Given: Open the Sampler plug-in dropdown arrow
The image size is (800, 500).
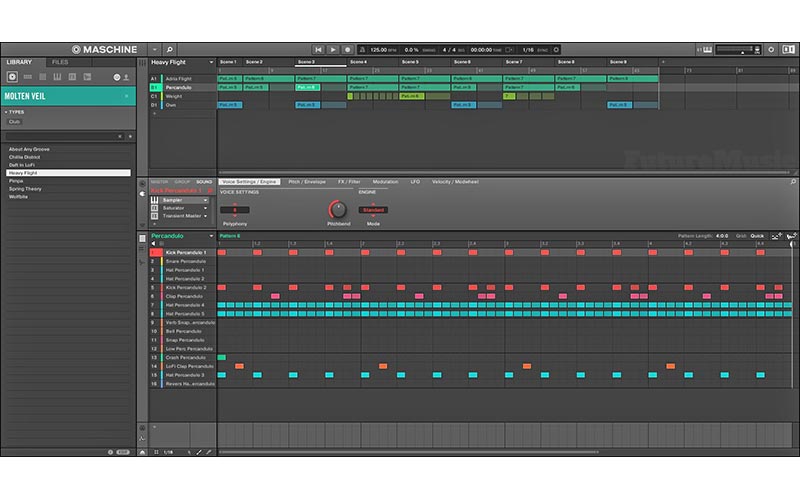Looking at the screenshot, I should coord(206,200).
